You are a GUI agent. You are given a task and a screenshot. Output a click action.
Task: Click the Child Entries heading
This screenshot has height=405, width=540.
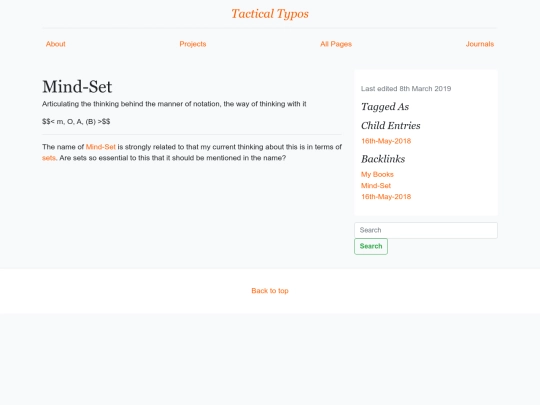(x=391, y=126)
